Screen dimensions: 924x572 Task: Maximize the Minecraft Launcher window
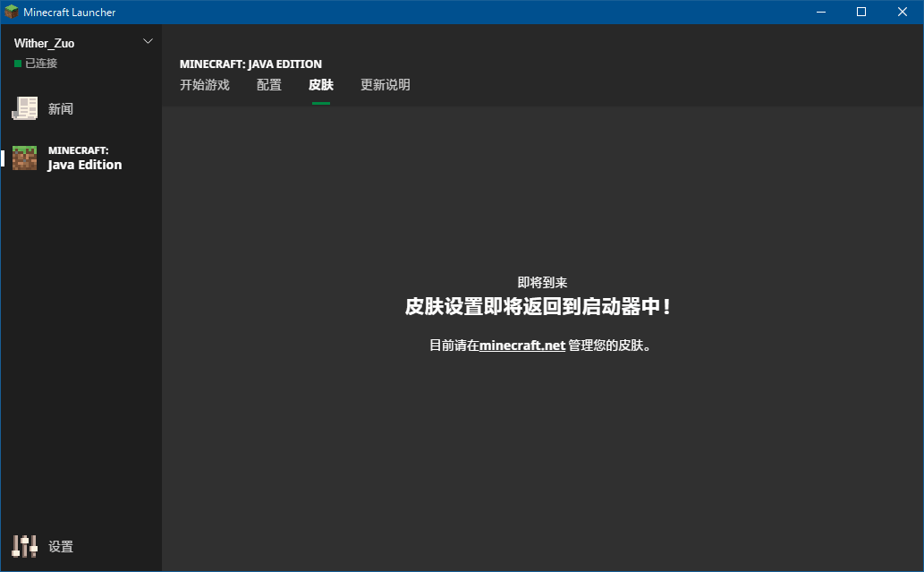[861, 12]
